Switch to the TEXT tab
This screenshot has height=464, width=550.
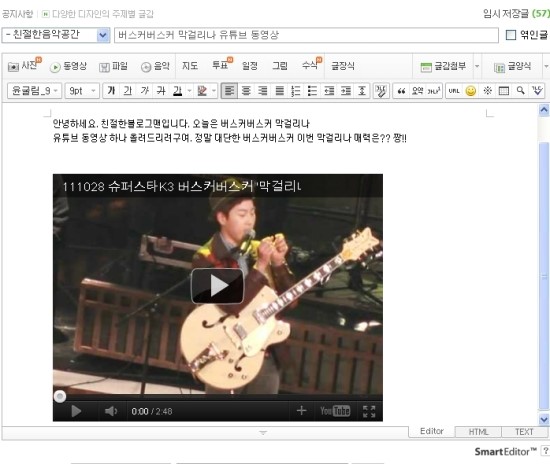(x=524, y=432)
